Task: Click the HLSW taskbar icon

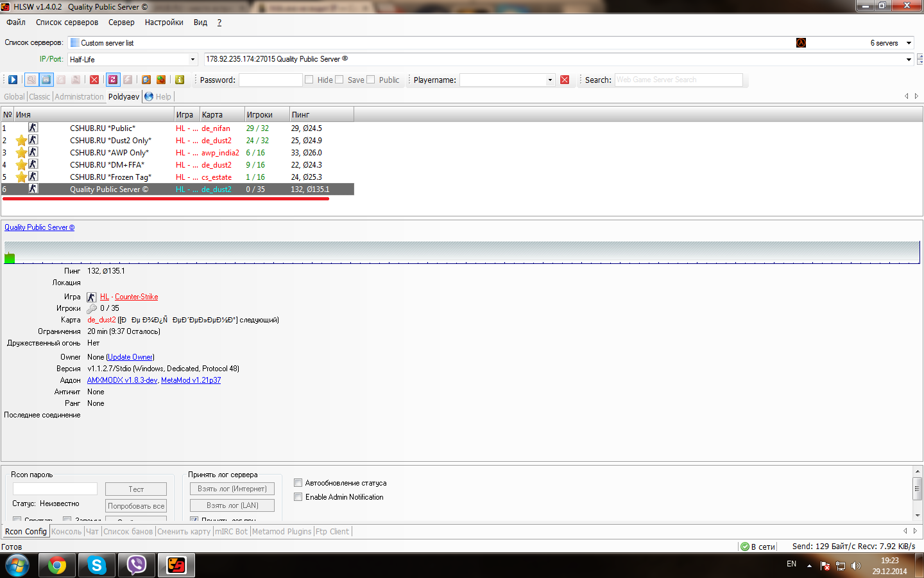Action: 176,565
